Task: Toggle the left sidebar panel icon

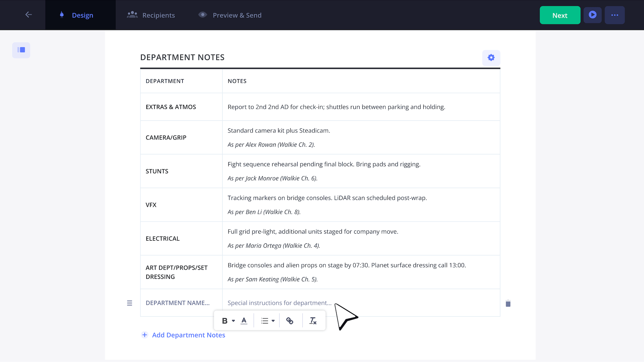Action: (x=21, y=50)
